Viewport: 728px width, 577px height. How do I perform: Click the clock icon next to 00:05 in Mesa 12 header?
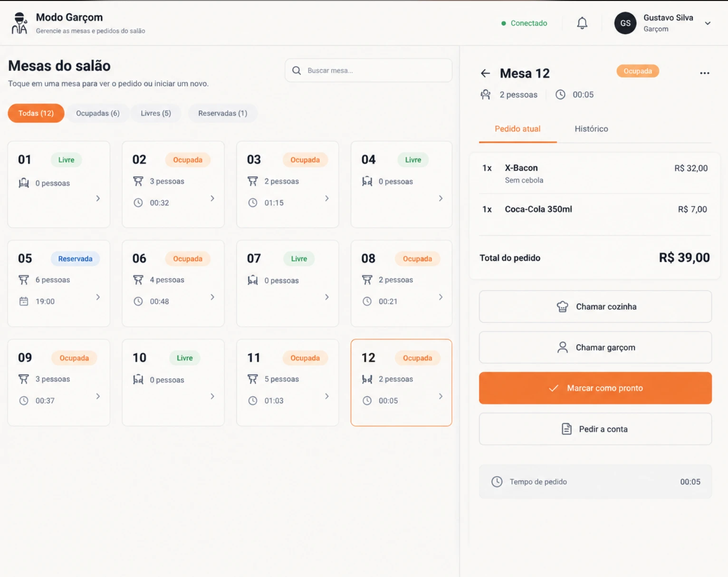pyautogui.click(x=561, y=95)
